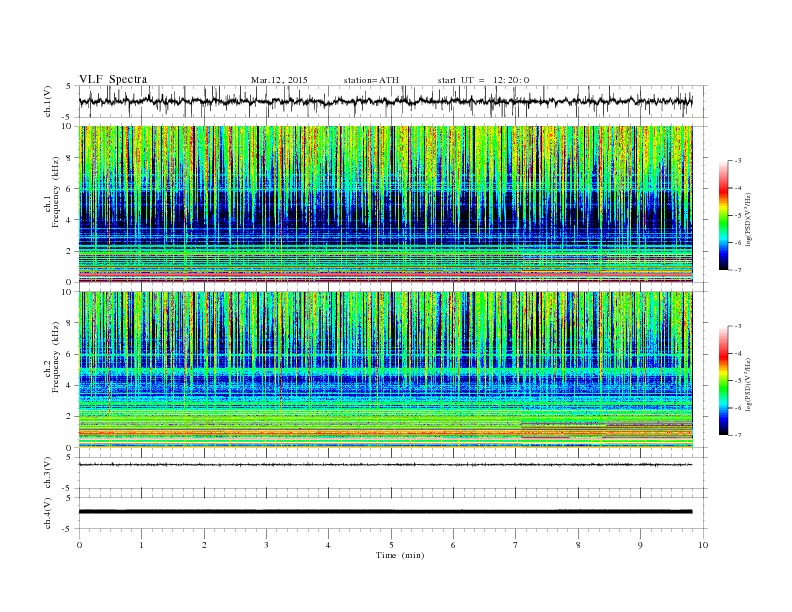792x612 pixels.
Task: Click the time axis tick label "6"
Action: click(x=453, y=545)
